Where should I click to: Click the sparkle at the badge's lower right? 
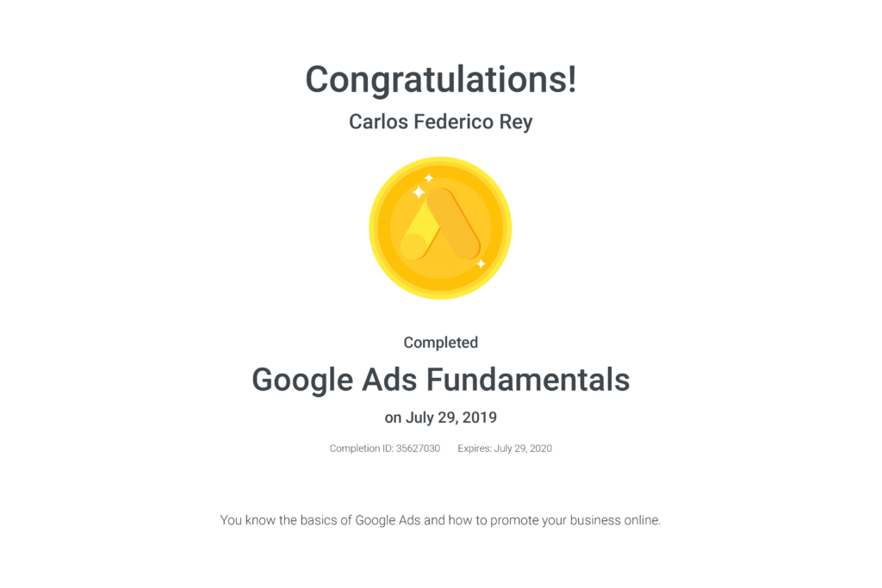click(x=481, y=263)
